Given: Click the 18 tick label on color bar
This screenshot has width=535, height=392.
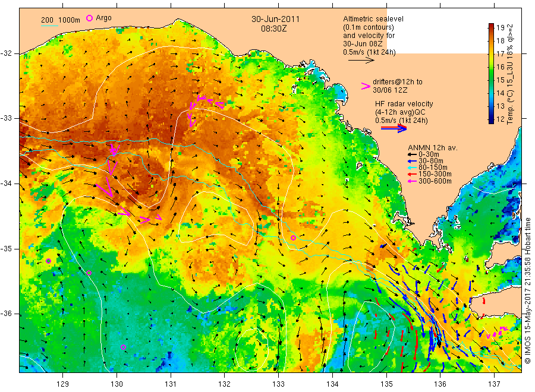Looking at the screenshot, I should tap(500, 41).
